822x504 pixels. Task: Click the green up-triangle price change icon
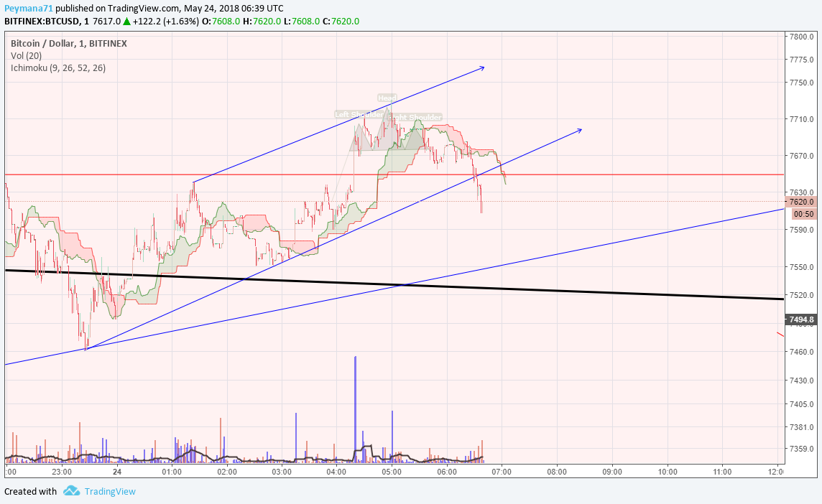126,22
